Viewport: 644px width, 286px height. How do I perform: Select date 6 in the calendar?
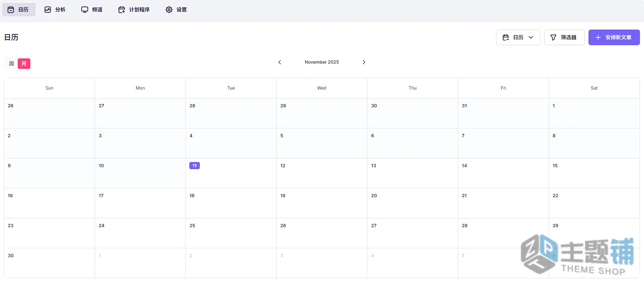(413, 143)
